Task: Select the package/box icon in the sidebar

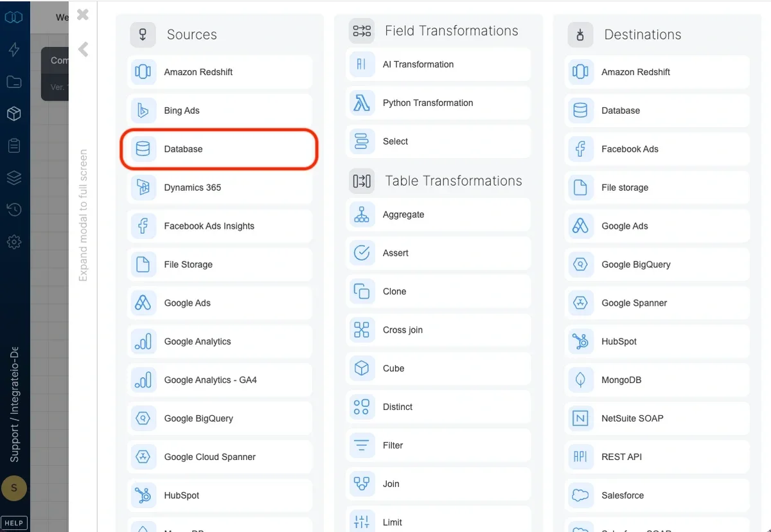Action: [x=14, y=114]
